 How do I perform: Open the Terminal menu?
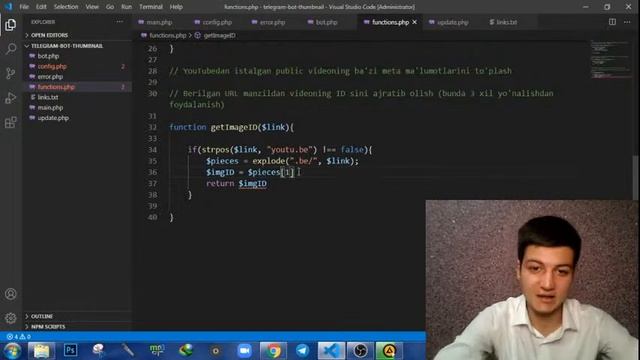coord(151,7)
